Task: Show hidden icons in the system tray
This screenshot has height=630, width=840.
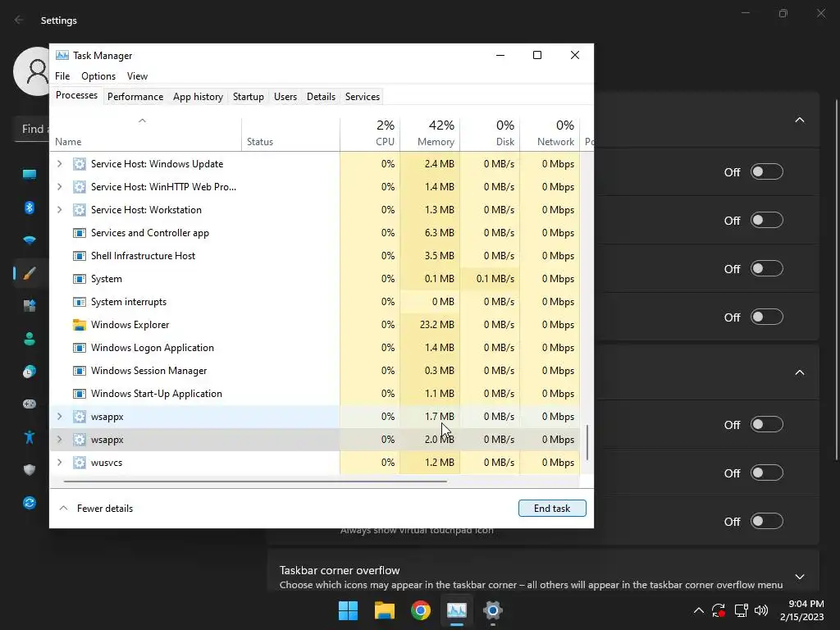Action: tap(699, 610)
